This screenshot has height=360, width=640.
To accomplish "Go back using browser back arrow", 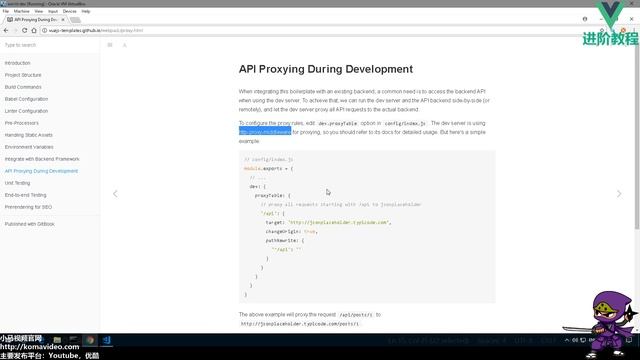I will coord(6,30).
